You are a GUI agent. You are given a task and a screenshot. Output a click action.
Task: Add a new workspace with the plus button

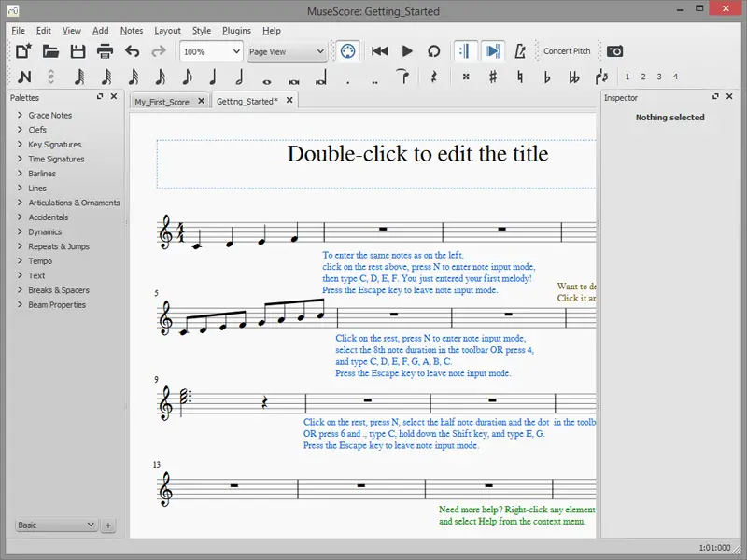coord(108,525)
